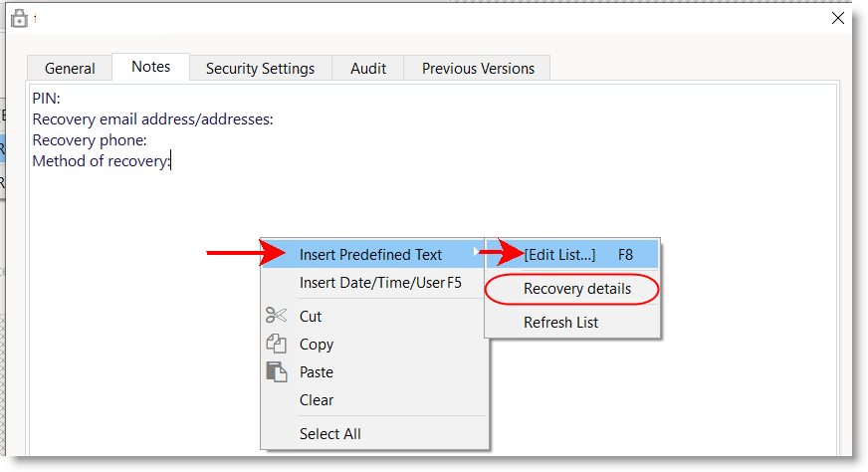
Task: Select the Notes tab
Action: tap(151, 68)
